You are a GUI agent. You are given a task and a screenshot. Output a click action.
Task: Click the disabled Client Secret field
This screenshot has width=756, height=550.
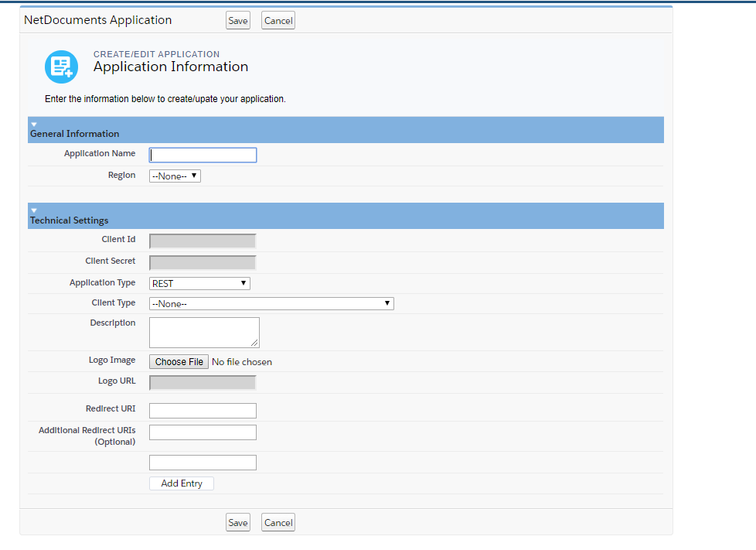(x=203, y=262)
